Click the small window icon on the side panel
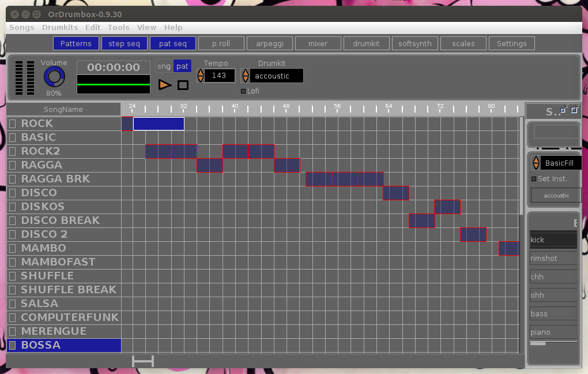The image size is (588, 374). (x=564, y=109)
